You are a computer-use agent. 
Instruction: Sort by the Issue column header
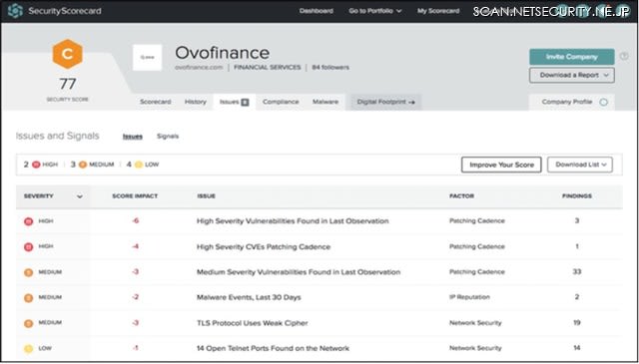tap(207, 196)
